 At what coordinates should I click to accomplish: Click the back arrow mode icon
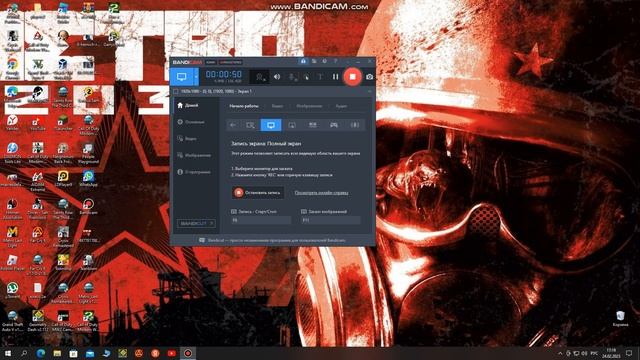coord(233,125)
